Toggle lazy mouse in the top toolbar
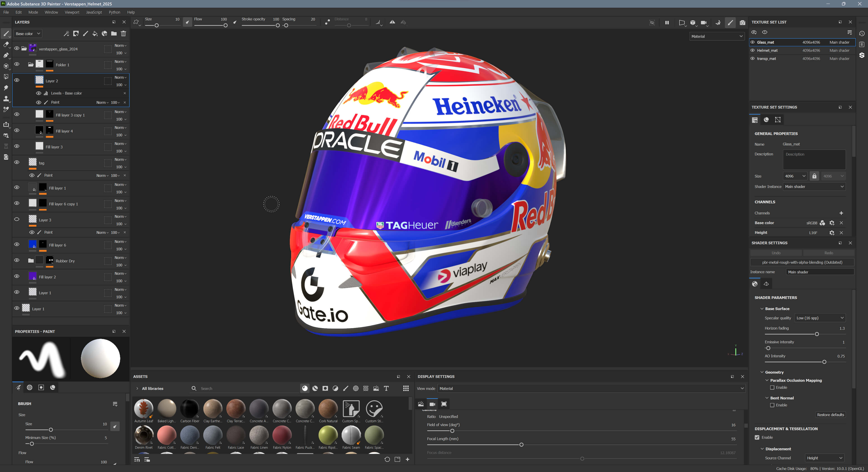Screen dimensions: 868x472 (x=327, y=22)
